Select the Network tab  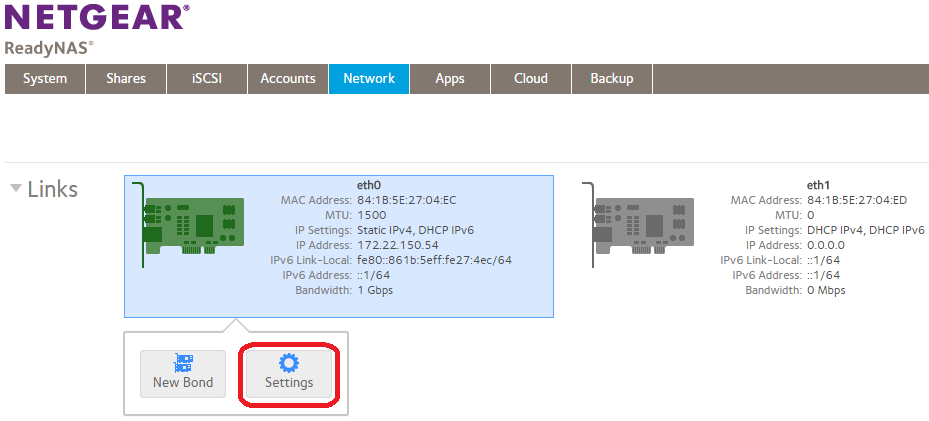click(369, 79)
